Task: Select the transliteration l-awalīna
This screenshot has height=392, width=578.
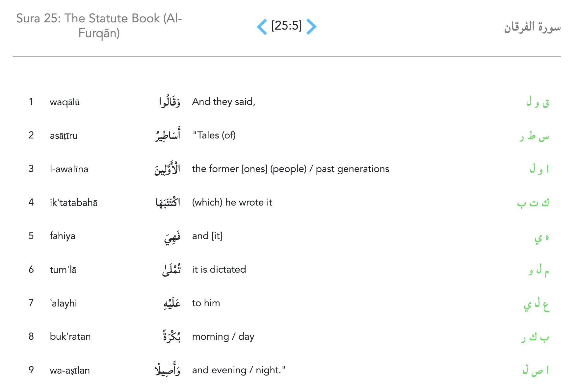Action: [x=69, y=169]
